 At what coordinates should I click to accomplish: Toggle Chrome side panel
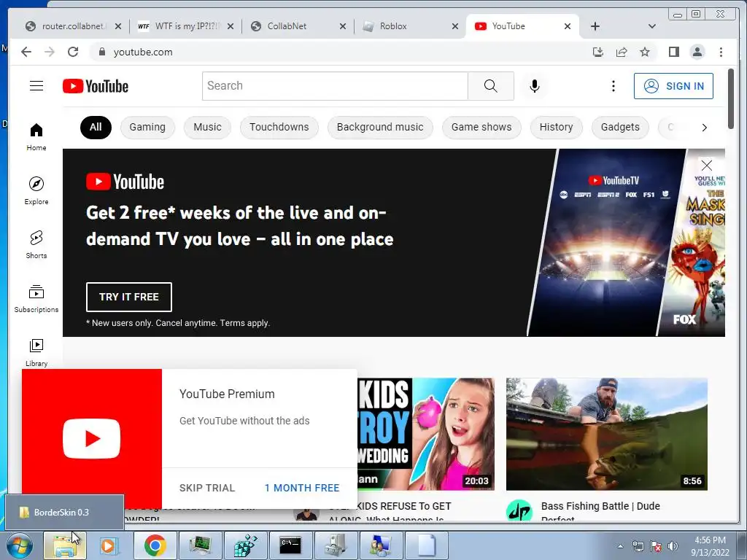(673, 52)
